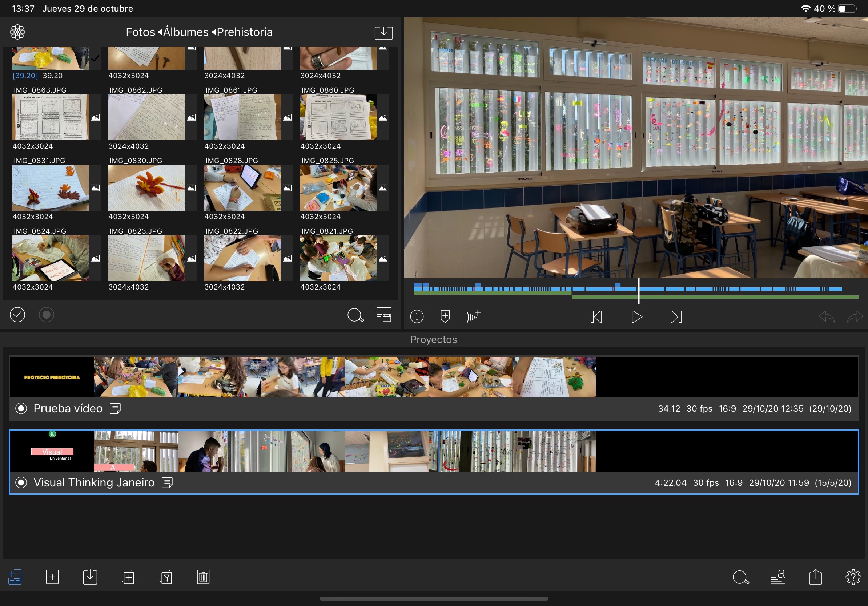Go back to Álbumes in breadcrumb
Screen dimensions: 868x606
click(185, 32)
